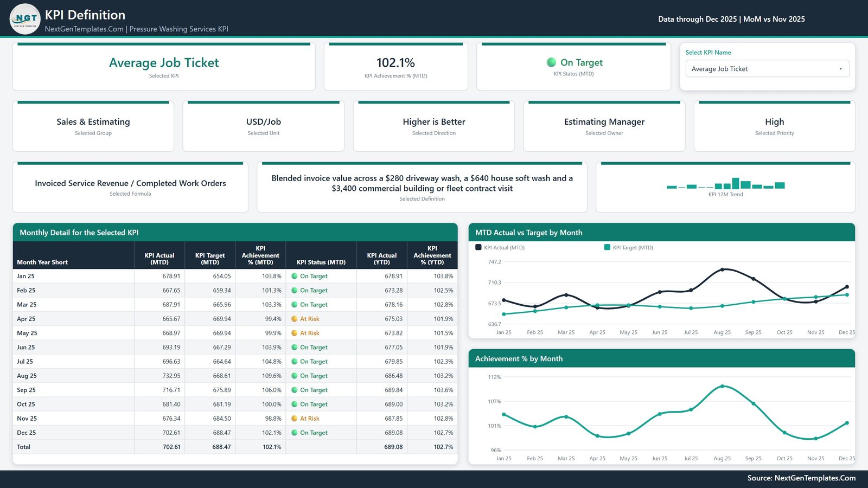The height and width of the screenshot is (488, 868).
Task: Click the Monthly Detail for the Selected KPI title
Action: pos(79,233)
